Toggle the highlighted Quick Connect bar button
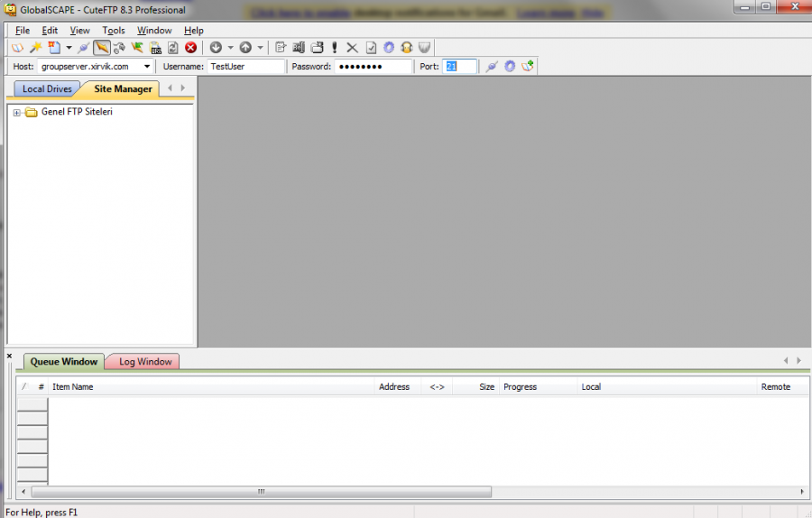 (102, 48)
